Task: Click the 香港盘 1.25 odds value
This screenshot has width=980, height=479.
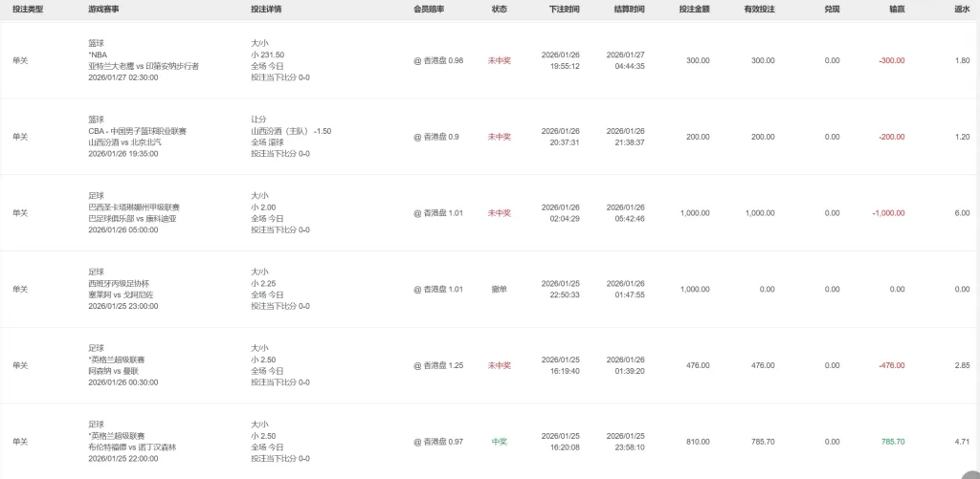Action: coord(438,365)
